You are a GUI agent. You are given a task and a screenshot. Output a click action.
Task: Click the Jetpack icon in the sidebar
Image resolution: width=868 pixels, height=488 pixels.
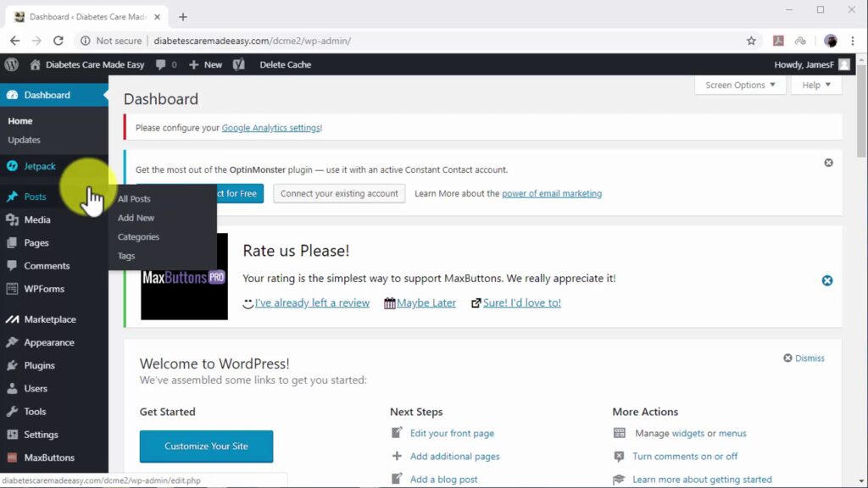[12, 166]
